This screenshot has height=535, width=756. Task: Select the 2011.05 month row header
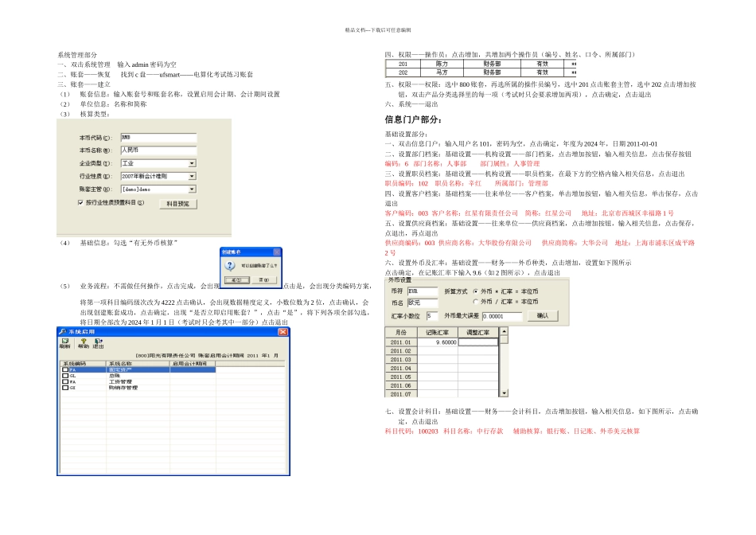tap(401, 377)
